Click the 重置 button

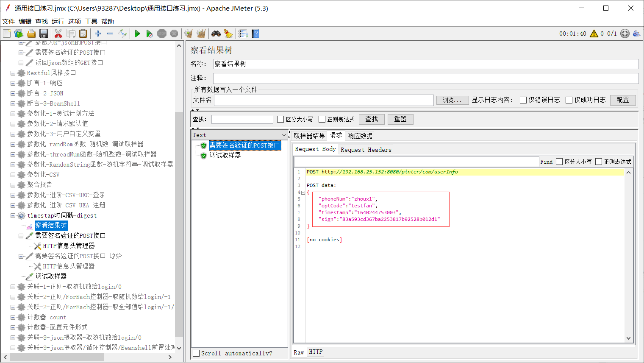coord(400,119)
